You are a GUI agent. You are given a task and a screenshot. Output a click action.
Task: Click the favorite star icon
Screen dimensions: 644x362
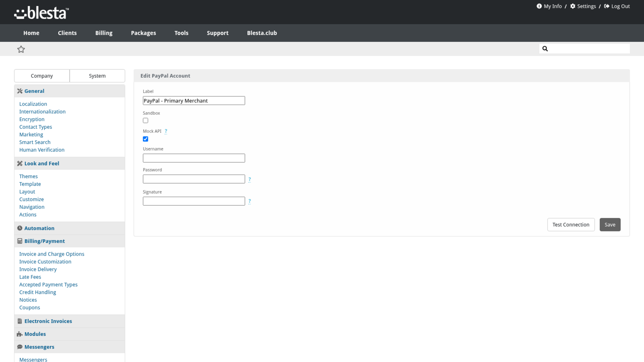point(21,49)
